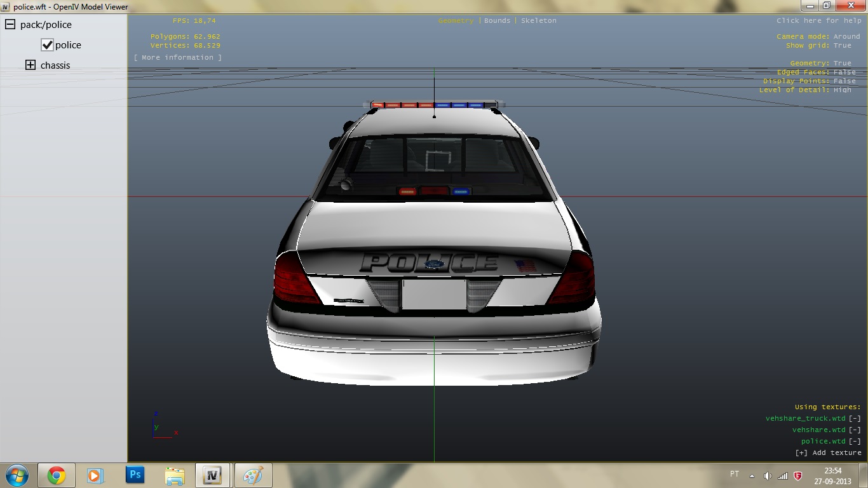This screenshot has width=868, height=488.
Task: Expand the More information section
Action: (x=178, y=58)
